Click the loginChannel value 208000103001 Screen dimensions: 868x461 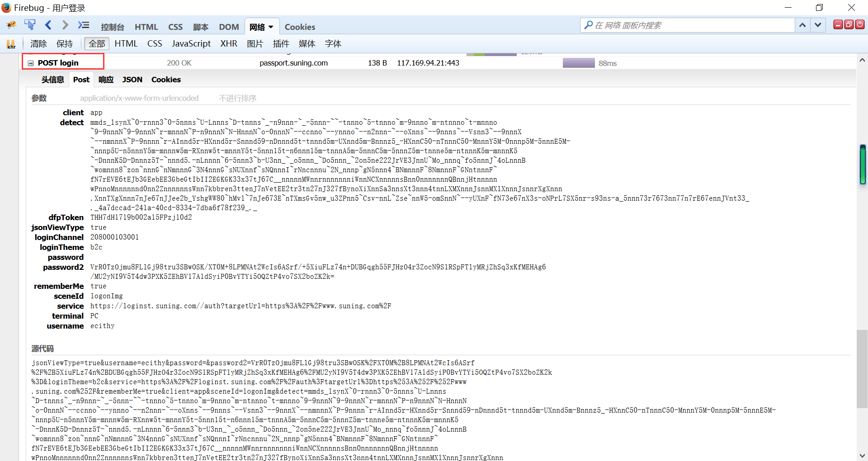[114, 237]
